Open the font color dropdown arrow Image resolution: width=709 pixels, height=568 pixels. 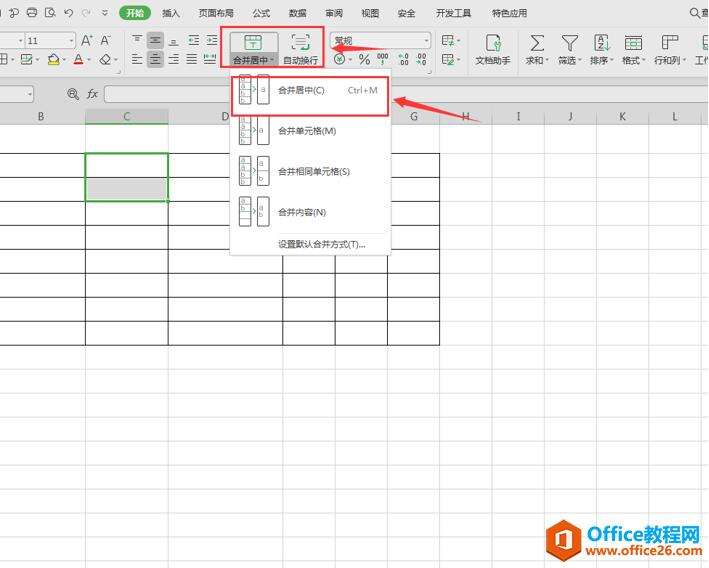(89, 59)
